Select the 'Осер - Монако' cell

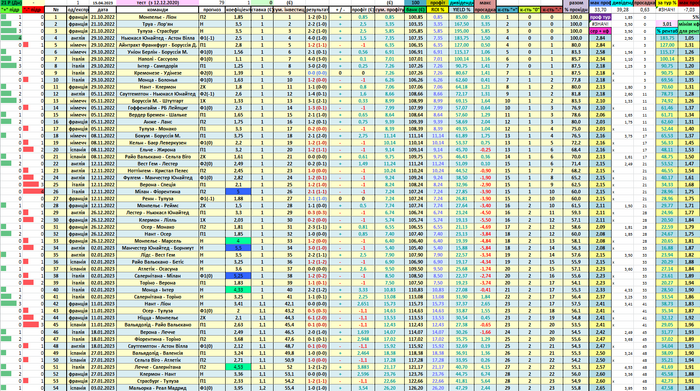point(158,227)
